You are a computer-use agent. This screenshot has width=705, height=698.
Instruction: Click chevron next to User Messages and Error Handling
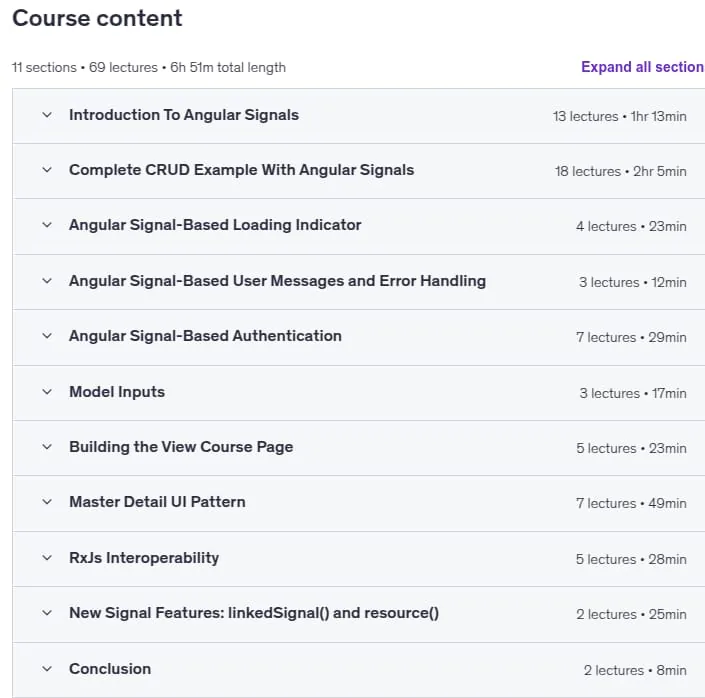tap(47, 281)
